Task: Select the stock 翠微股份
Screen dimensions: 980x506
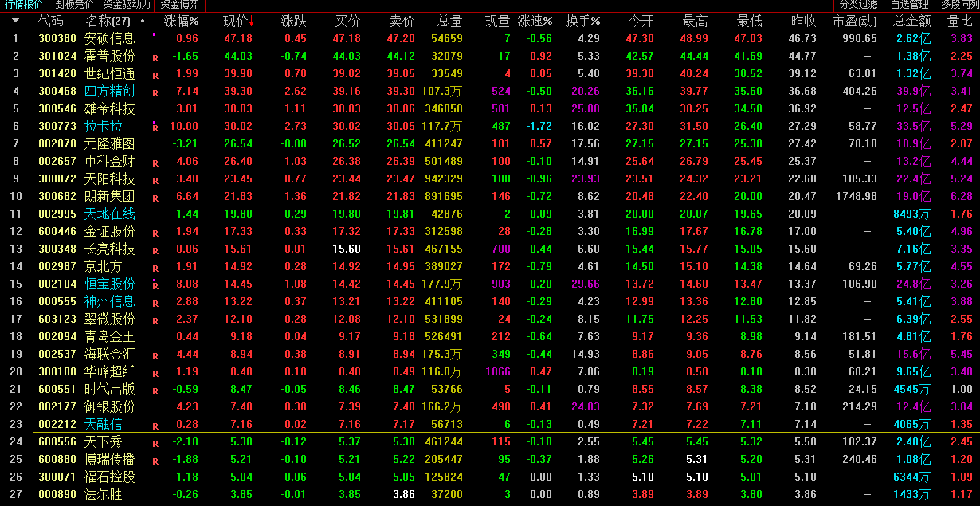Action: (110, 319)
